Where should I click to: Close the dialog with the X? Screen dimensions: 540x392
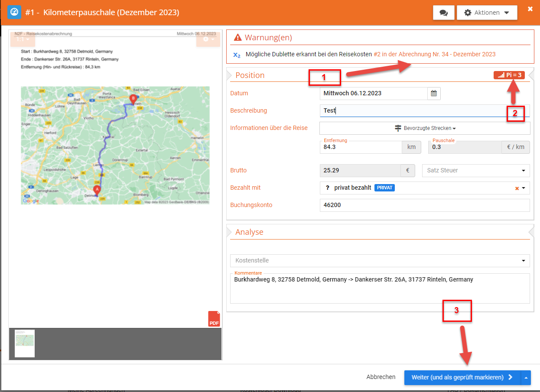(x=530, y=9)
